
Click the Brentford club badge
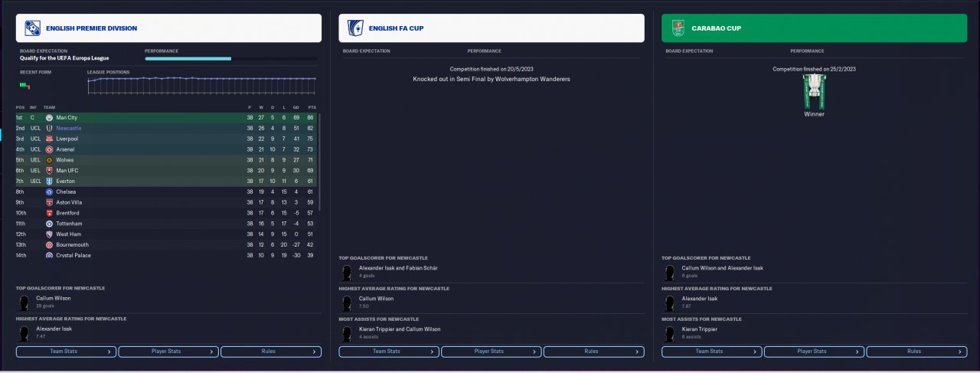[x=49, y=213]
